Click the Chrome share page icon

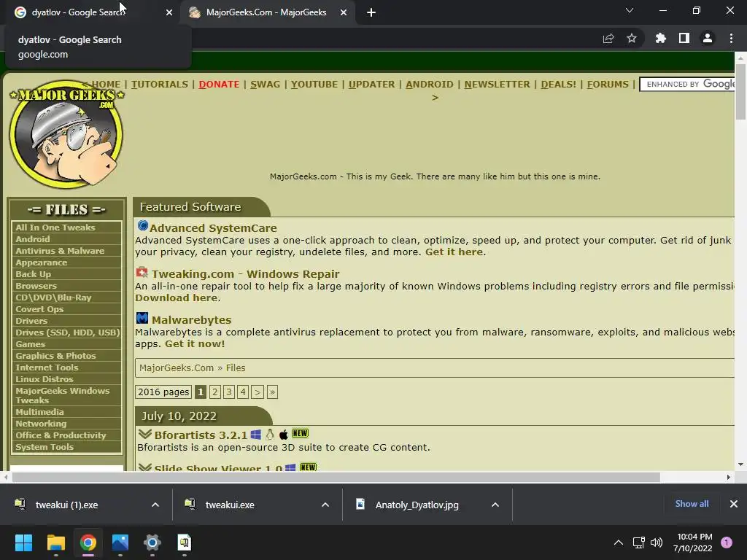tap(608, 39)
